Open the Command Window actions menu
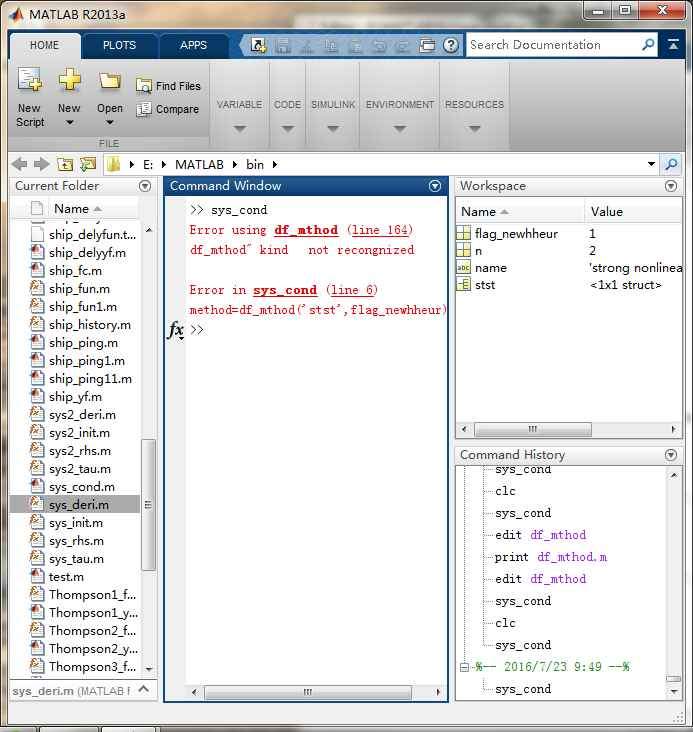 tap(435, 186)
